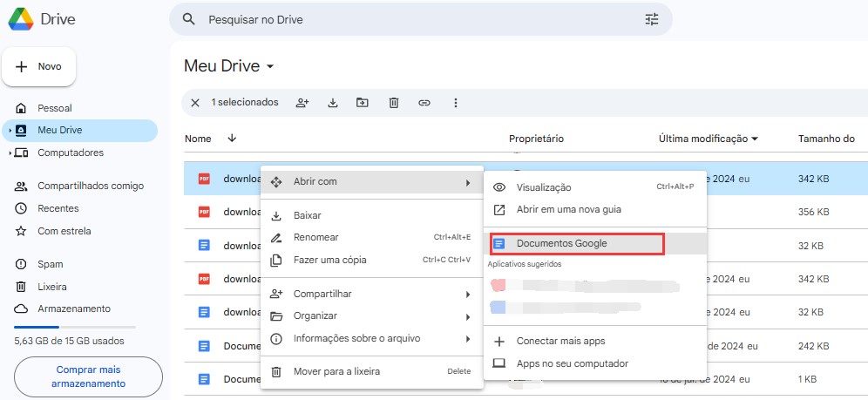
Task: Click the trash icon in selection toolbar
Action: (394, 102)
